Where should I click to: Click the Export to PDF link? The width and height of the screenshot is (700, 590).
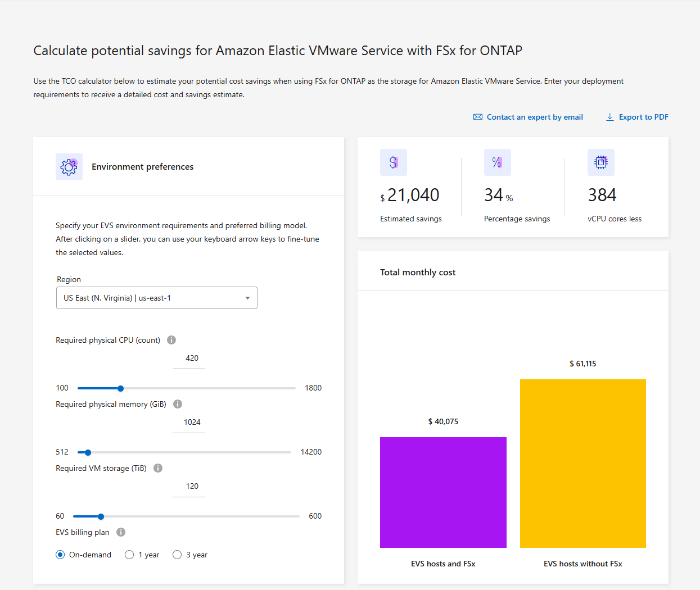(x=644, y=117)
